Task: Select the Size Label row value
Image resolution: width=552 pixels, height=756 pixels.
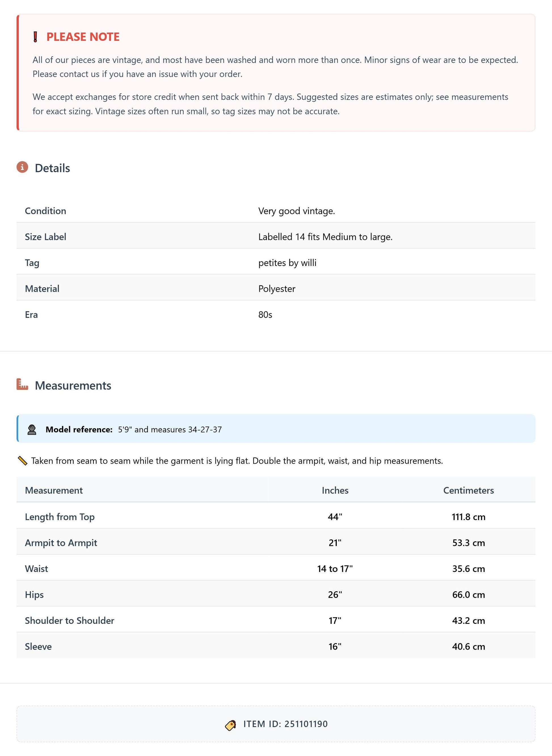Action: pos(325,237)
